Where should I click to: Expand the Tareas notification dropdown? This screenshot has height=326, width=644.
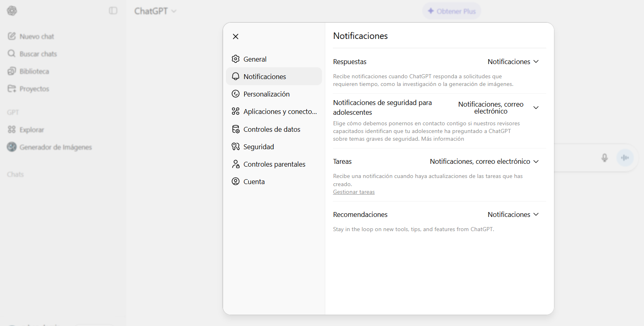coord(484,161)
